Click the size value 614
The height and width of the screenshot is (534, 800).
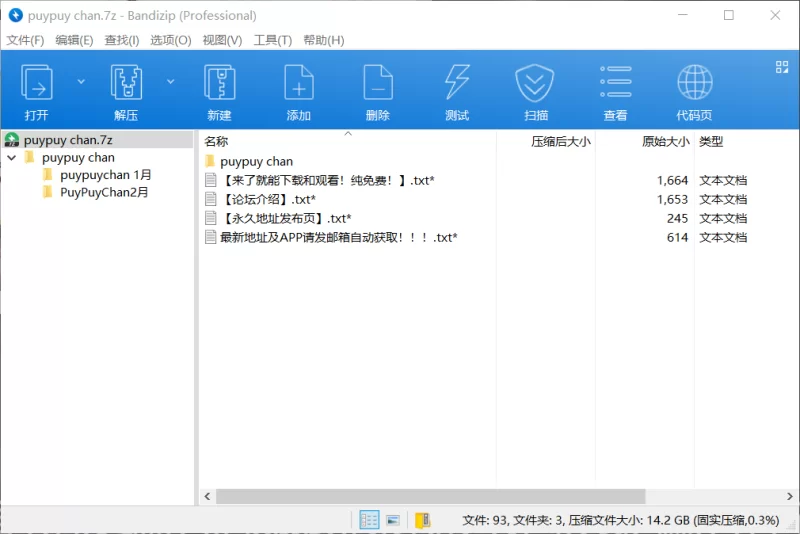[678, 237]
